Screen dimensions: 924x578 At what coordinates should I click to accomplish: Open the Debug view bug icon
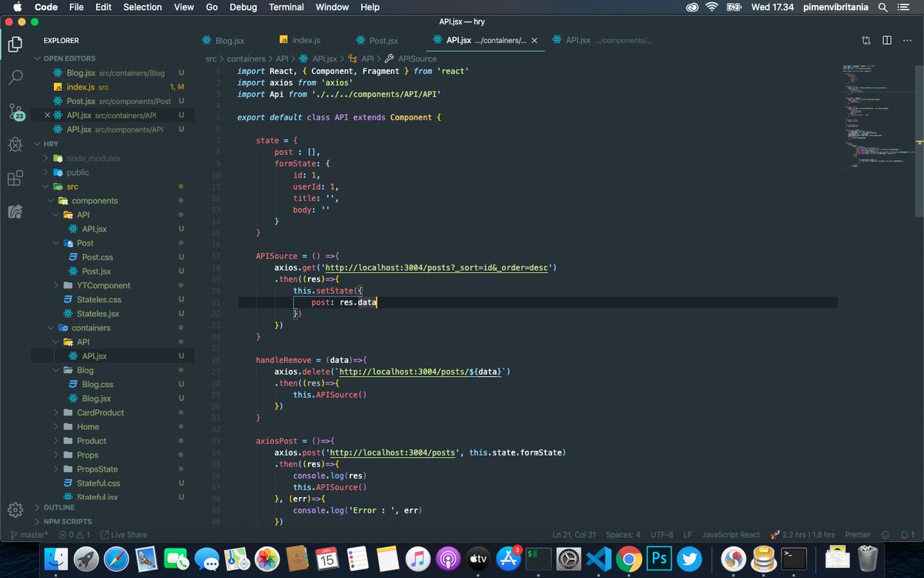point(15,145)
